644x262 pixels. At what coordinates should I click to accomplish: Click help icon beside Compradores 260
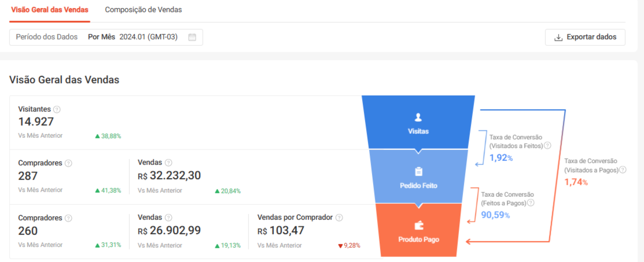(68, 218)
